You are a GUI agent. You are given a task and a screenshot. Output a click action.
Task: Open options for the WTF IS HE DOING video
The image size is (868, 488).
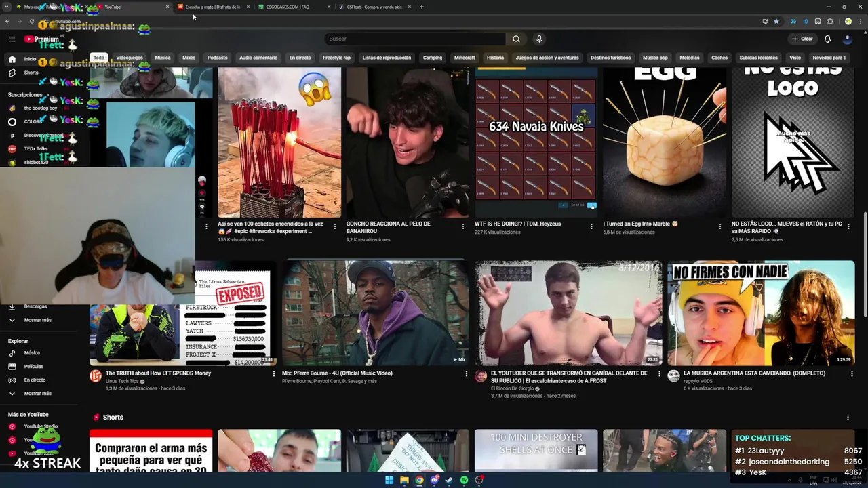point(591,226)
